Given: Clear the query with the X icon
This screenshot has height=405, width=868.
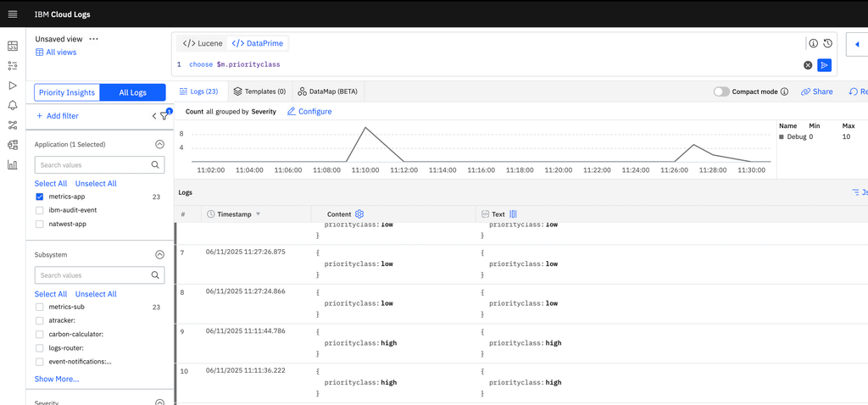Looking at the screenshot, I should [x=808, y=65].
